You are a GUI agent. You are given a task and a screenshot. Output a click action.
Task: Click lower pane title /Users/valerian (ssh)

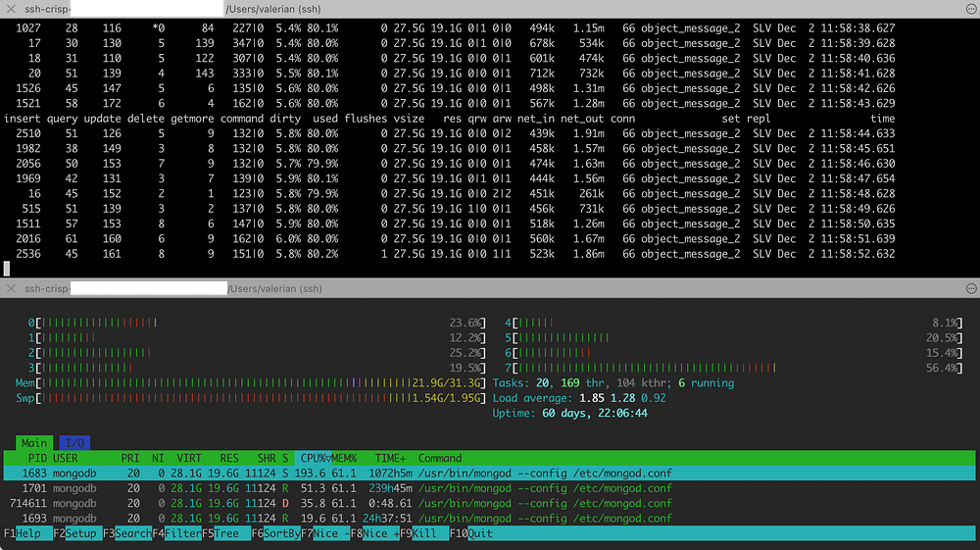(275, 288)
